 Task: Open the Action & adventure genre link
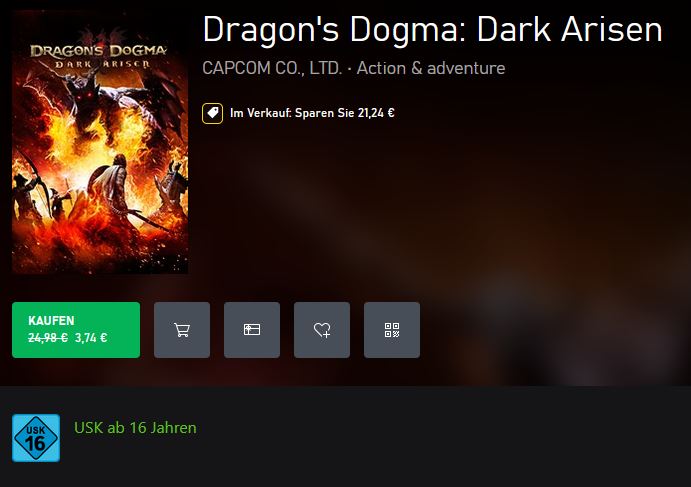[431, 68]
